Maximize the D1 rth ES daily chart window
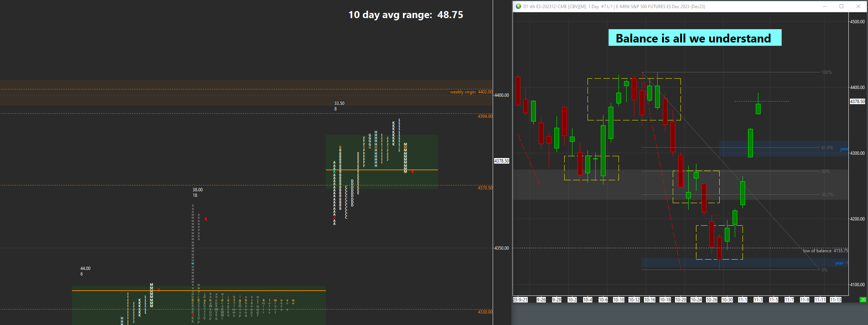This screenshot has height=325, width=868. click(841, 6)
